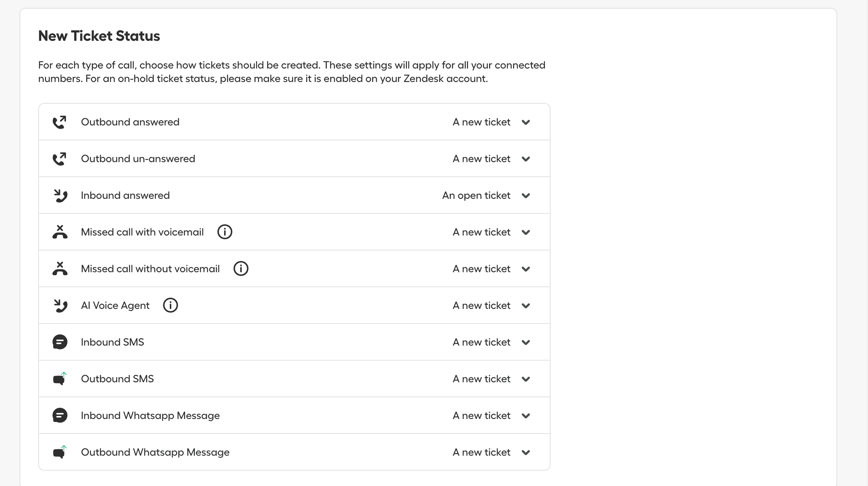The image size is (868, 486).
Task: Click the Missed call with voicemail icon
Action: [x=60, y=232]
